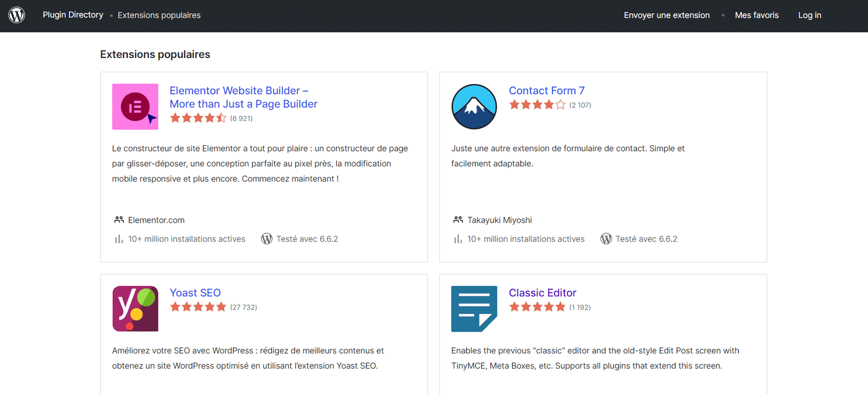
Task: Select Envoyer une extension menu item
Action: coord(666,15)
